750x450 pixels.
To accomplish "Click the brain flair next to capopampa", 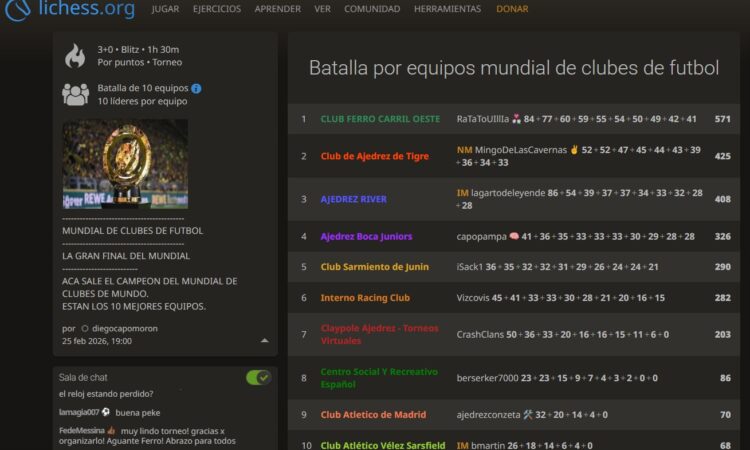I will coord(514,236).
